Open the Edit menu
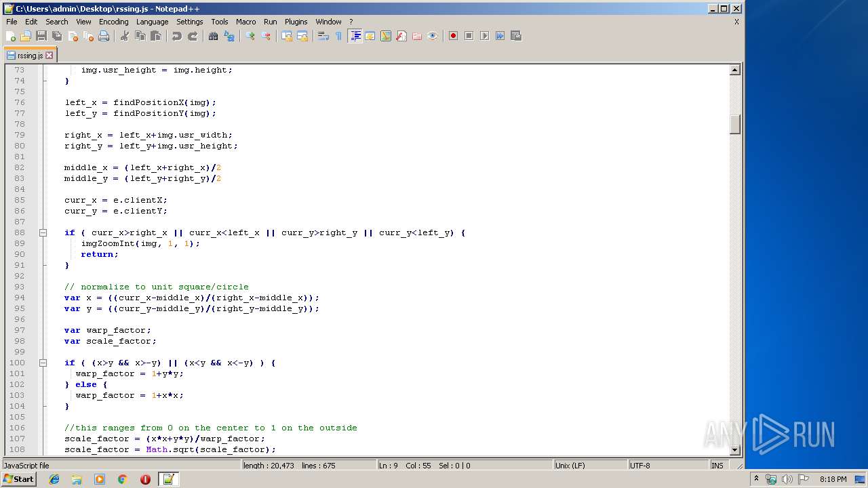The width and height of the screenshot is (868, 488). pyautogui.click(x=31, y=22)
